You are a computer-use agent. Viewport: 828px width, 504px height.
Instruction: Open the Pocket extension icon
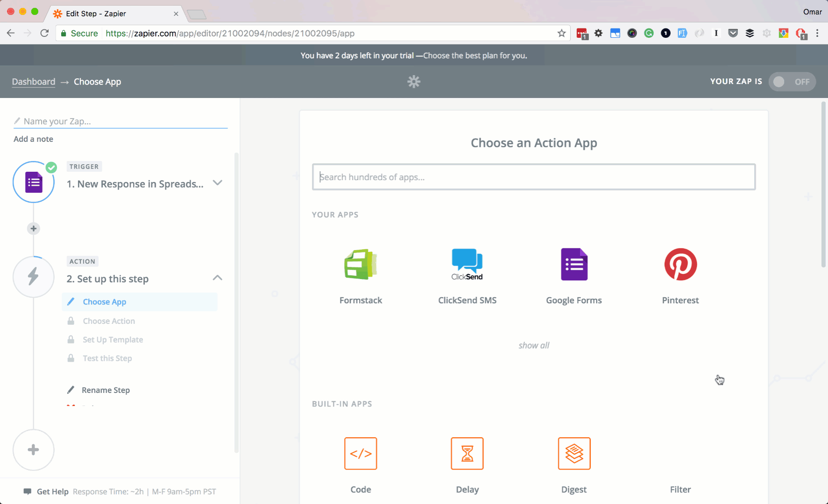733,33
